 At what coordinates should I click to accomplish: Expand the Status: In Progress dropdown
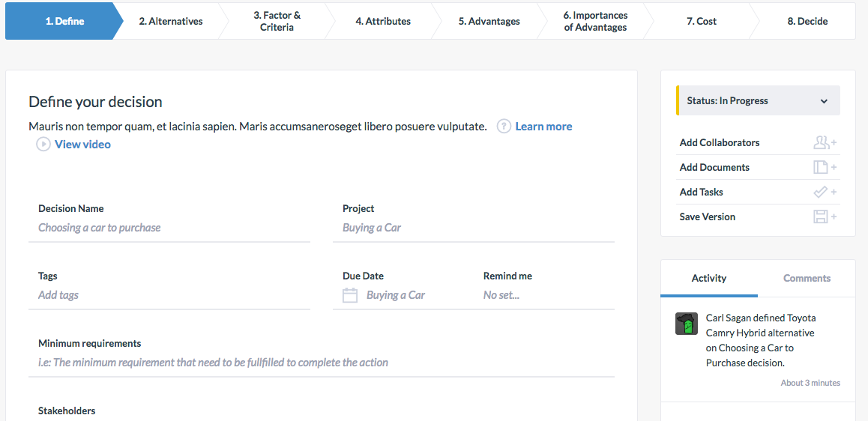(758, 100)
